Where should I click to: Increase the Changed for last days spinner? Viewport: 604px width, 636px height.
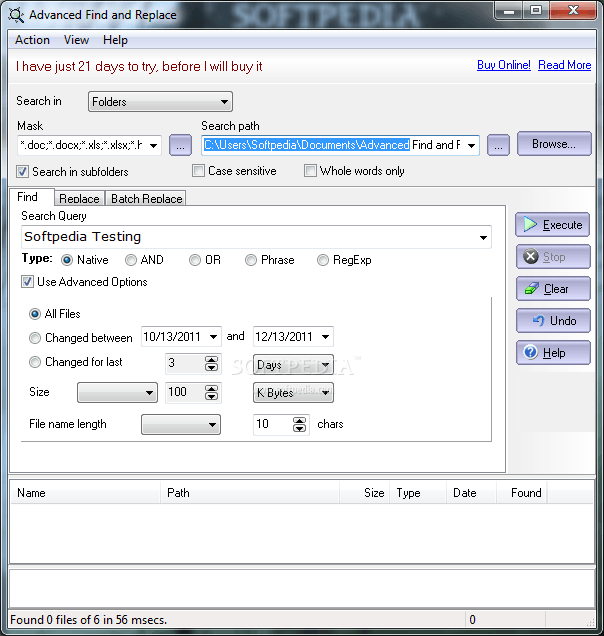coord(211,359)
